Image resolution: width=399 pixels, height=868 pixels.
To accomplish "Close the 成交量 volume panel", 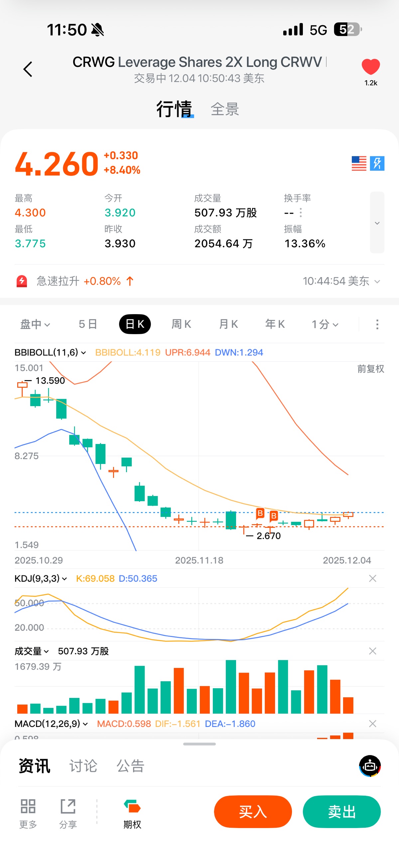I will coord(372,651).
